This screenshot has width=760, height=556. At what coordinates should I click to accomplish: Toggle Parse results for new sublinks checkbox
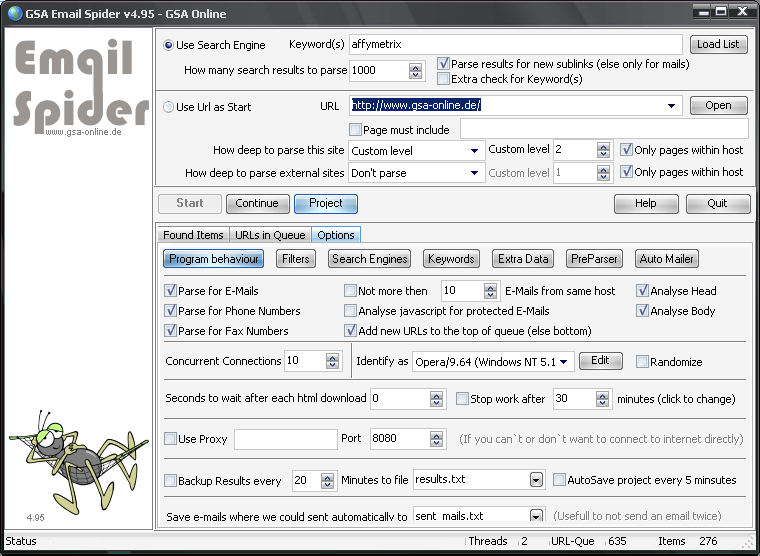443,64
